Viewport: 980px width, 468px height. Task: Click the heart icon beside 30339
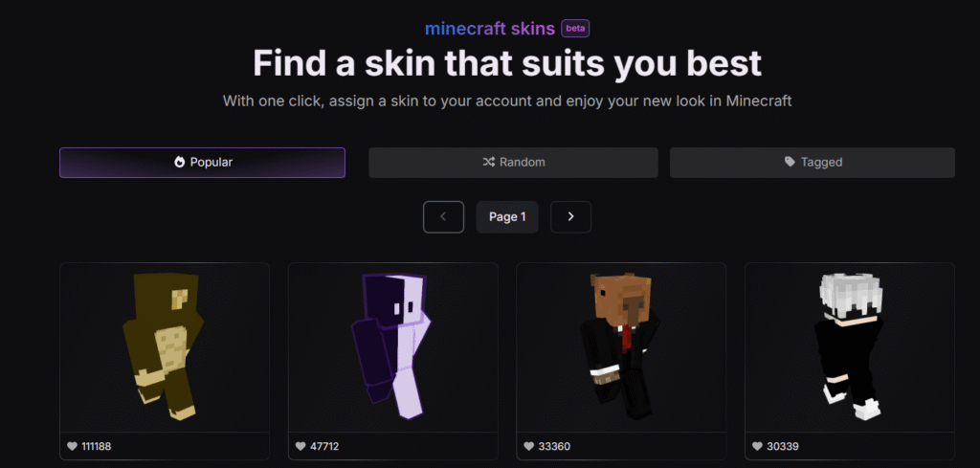758,446
